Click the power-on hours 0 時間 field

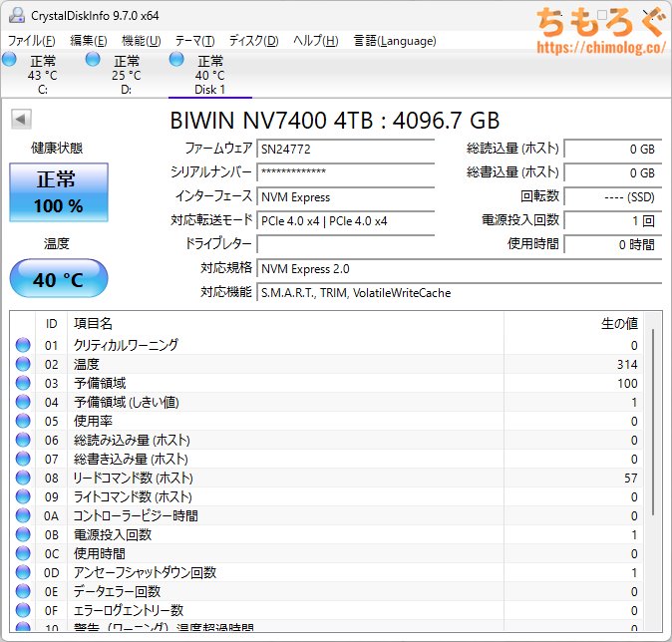click(613, 244)
